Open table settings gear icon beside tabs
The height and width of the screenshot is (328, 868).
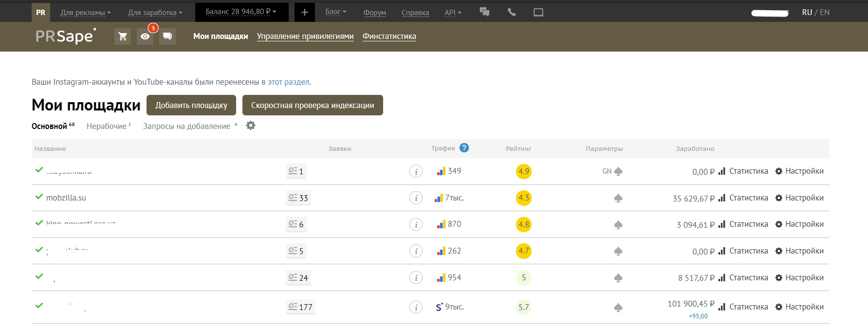tap(251, 126)
